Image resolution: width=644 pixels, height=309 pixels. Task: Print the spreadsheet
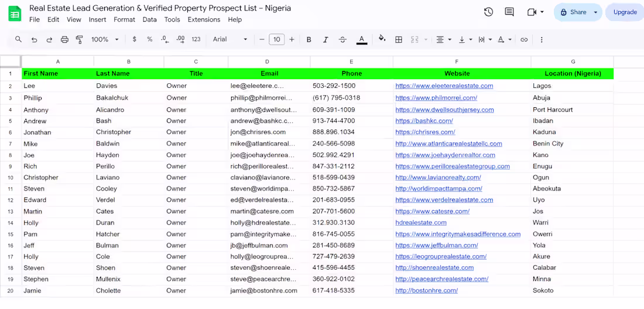pyautogui.click(x=64, y=39)
